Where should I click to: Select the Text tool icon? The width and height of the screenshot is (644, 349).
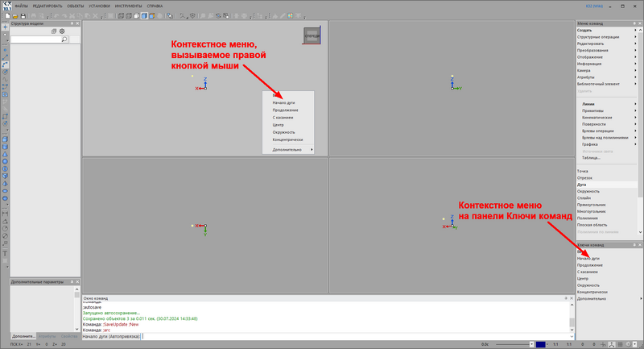point(5,254)
